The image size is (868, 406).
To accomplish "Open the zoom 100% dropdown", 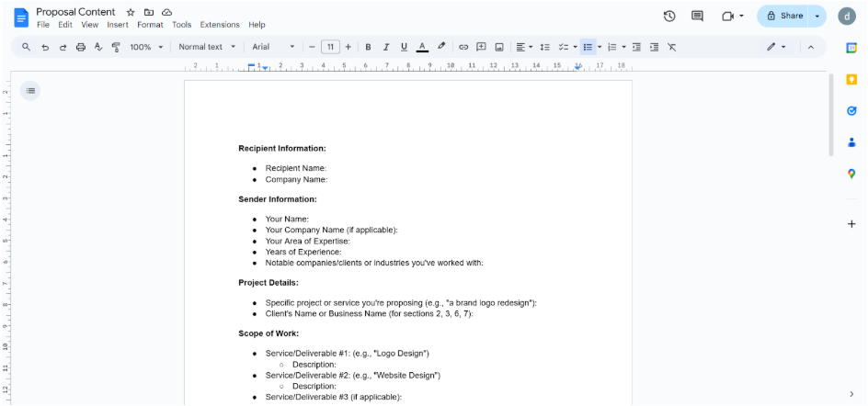I will click(x=146, y=47).
